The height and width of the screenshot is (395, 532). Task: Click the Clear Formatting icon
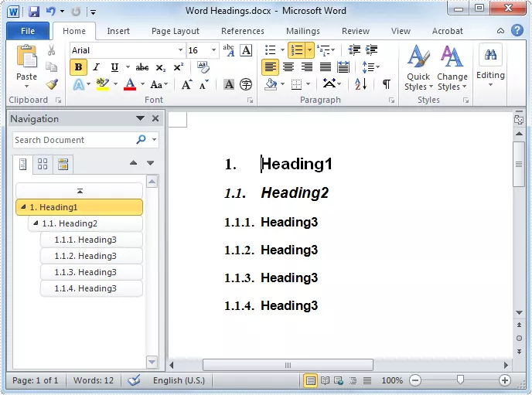coord(203,67)
